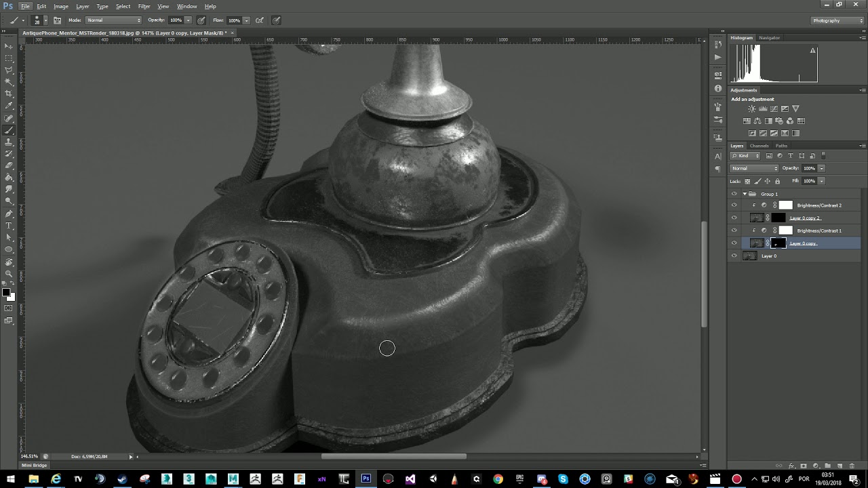Click the foreground color swatch
The height and width of the screenshot is (488, 868).
tap(6, 292)
